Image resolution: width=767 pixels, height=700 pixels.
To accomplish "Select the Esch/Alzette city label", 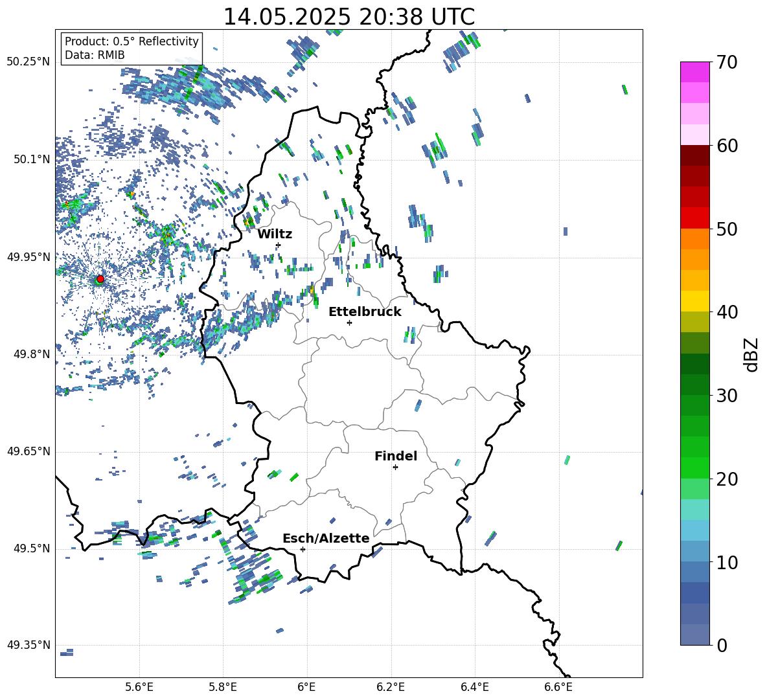I will click(326, 539).
